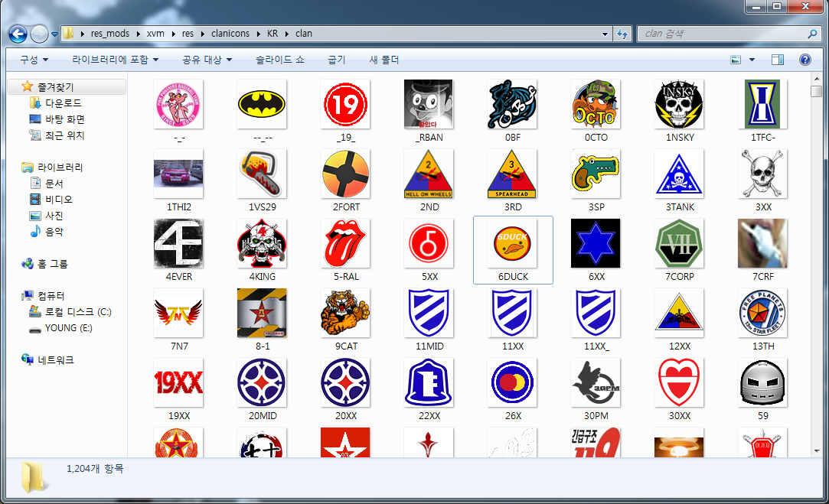The width and height of the screenshot is (829, 504).
Task: Select the 59 helmet icon
Action: tap(762, 382)
